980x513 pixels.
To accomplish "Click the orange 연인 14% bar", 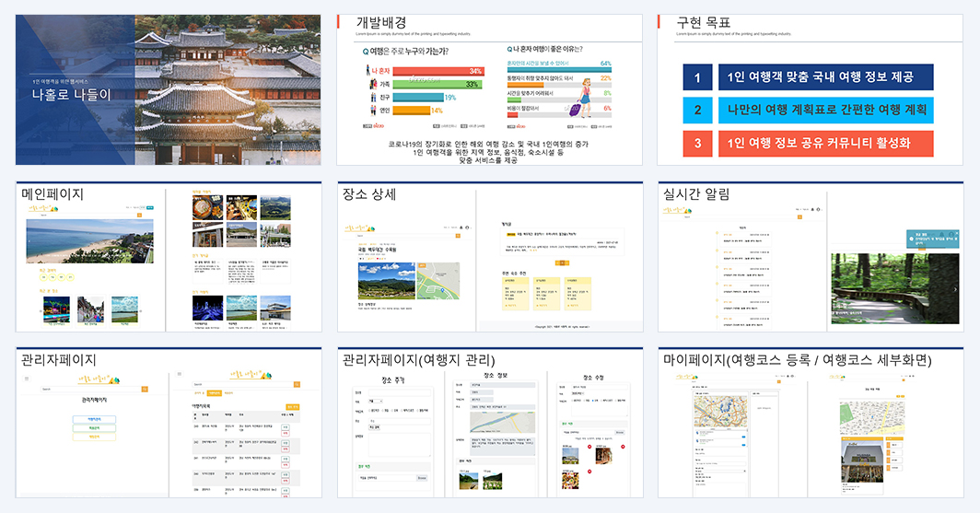I will [411, 111].
